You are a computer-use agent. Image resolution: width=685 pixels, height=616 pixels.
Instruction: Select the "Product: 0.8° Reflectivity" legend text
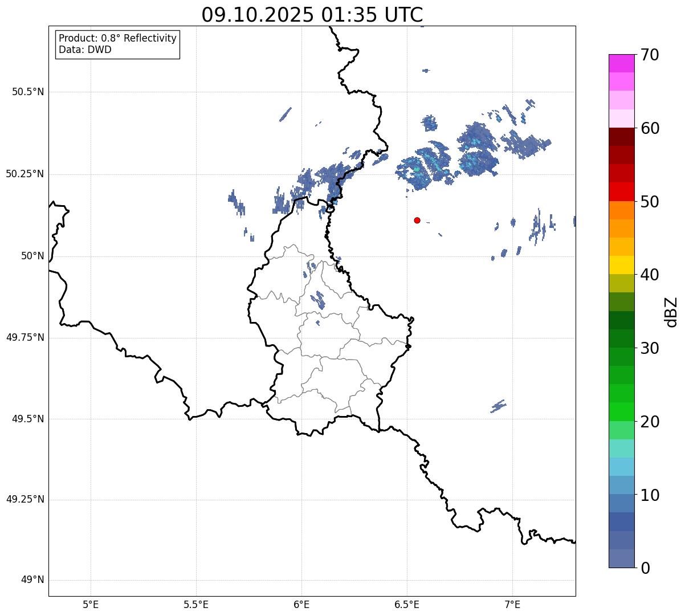118,38
